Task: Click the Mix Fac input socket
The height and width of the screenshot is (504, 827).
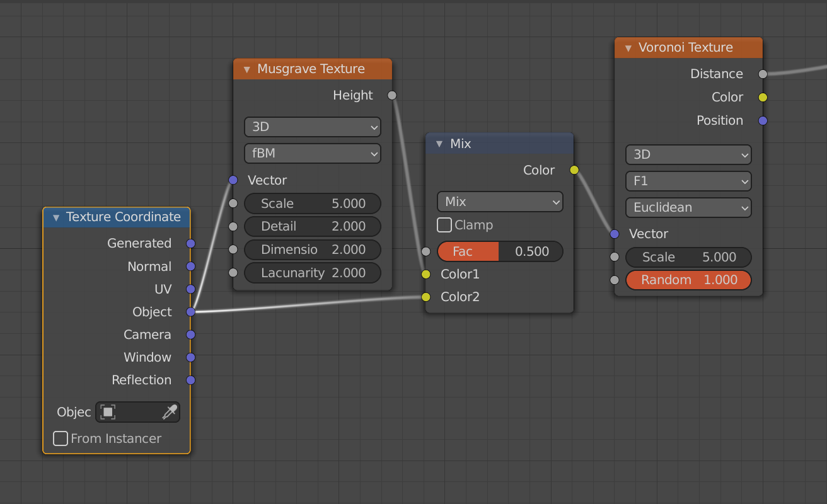Action: [x=426, y=251]
